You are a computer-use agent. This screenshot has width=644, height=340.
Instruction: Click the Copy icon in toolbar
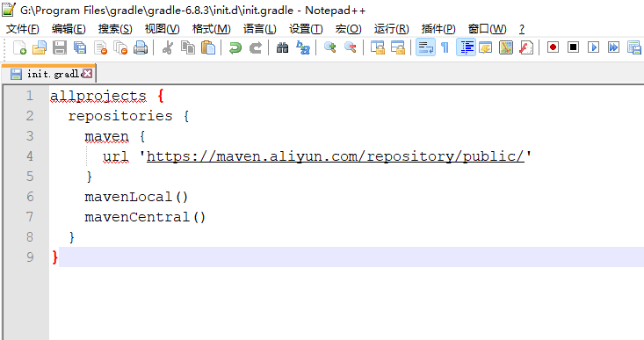pos(188,47)
